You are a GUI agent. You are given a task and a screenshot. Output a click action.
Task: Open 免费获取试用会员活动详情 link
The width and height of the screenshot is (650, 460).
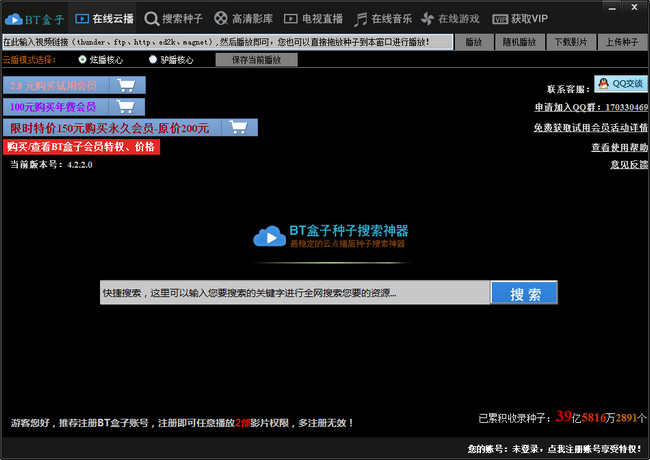[x=591, y=128]
